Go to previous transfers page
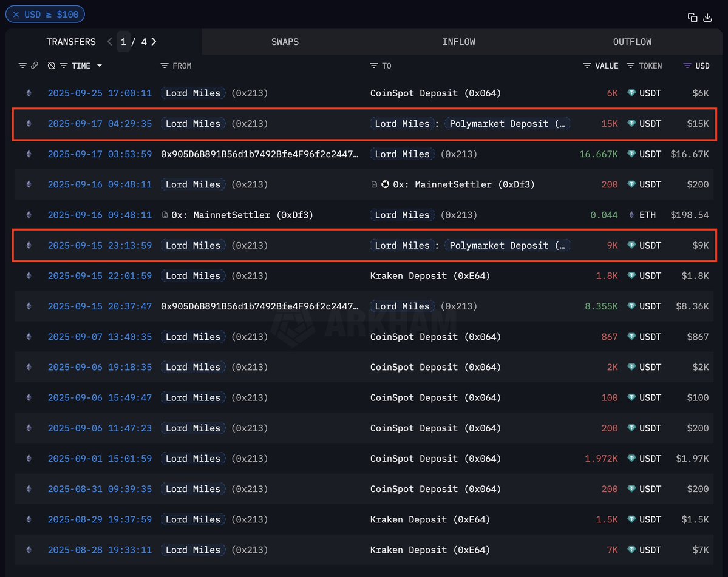728x577 pixels. 109,42
